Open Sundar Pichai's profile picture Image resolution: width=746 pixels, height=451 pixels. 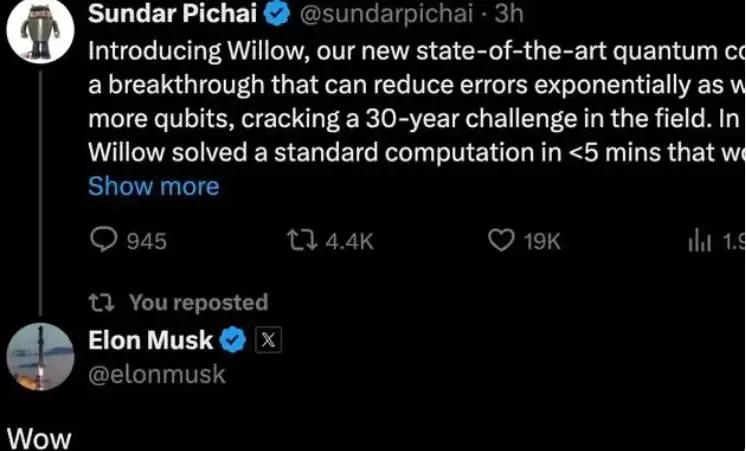coord(38,30)
